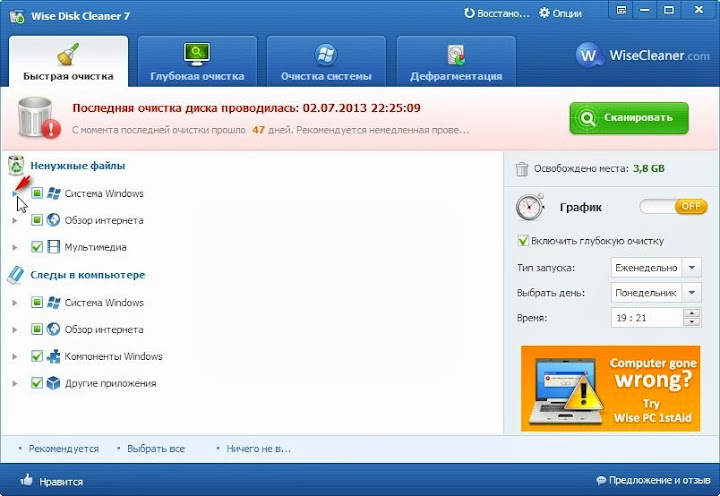This screenshot has width=720, height=496.
Task: Click the thumbs-up Нравится icon
Action: pyautogui.click(x=26, y=480)
